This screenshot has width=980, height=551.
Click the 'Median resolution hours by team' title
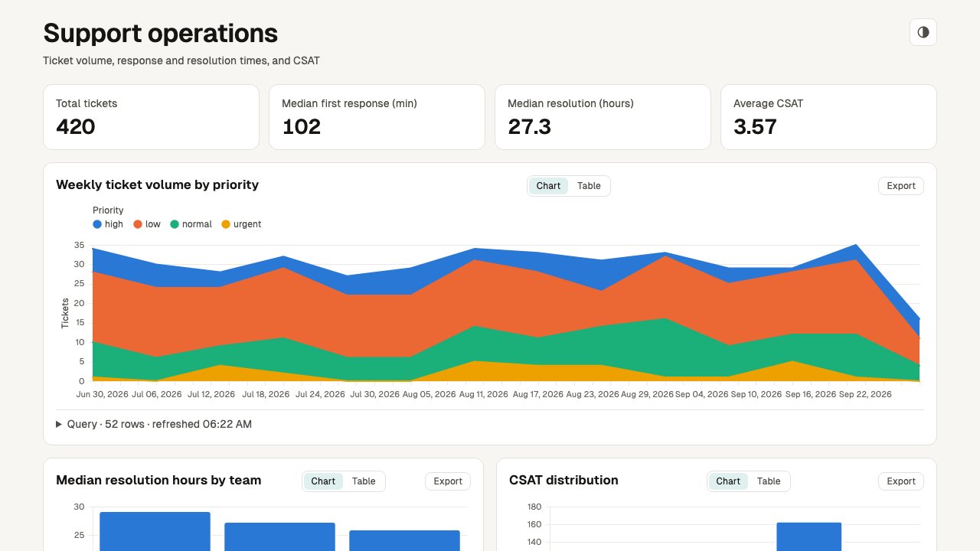pos(158,480)
